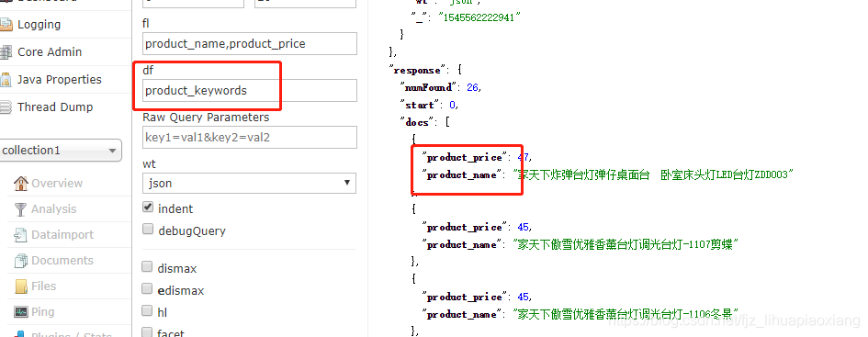This screenshot has width=868, height=337.
Task: Click the Core Admin icon
Action: point(6,52)
